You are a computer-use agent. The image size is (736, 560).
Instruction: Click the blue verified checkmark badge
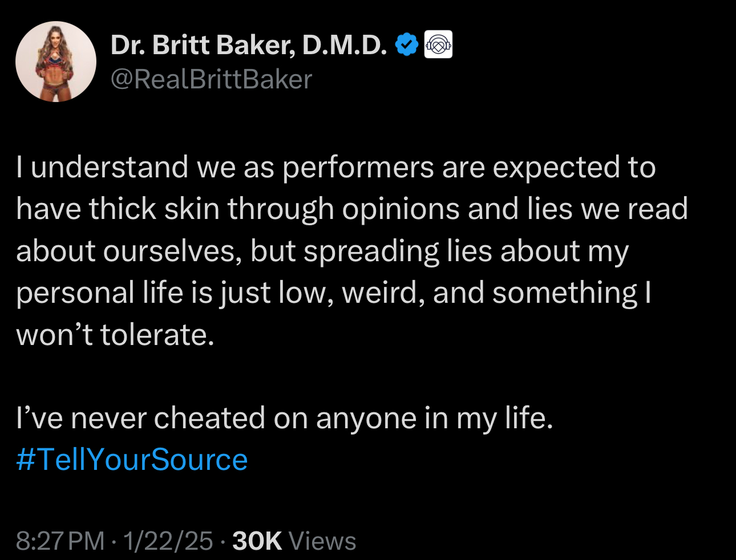click(407, 44)
